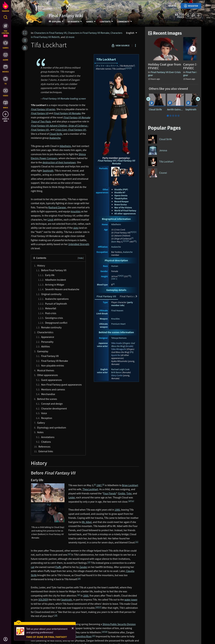Select the last carousel pagination dot
The height and width of the screenshot is (644, 215).
click(178, 116)
